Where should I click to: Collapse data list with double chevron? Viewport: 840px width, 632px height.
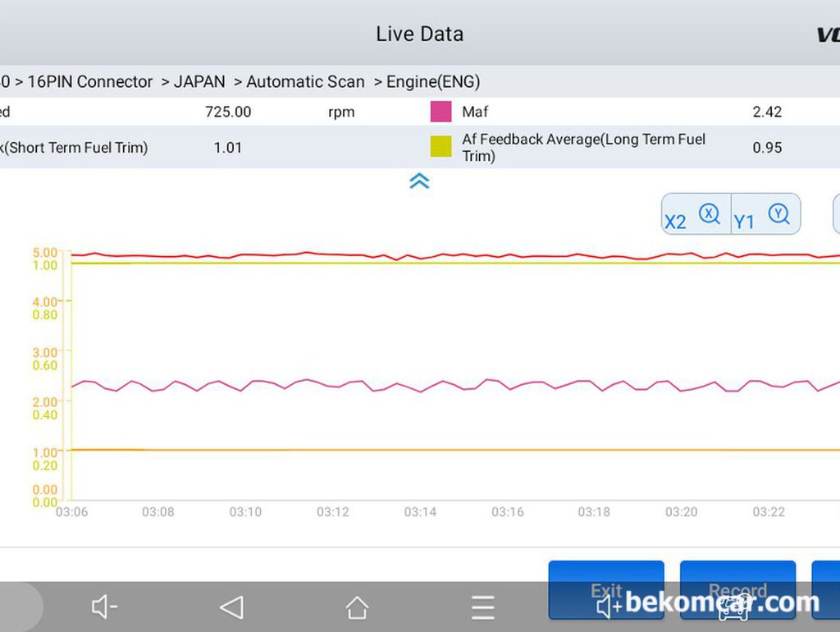click(x=419, y=181)
